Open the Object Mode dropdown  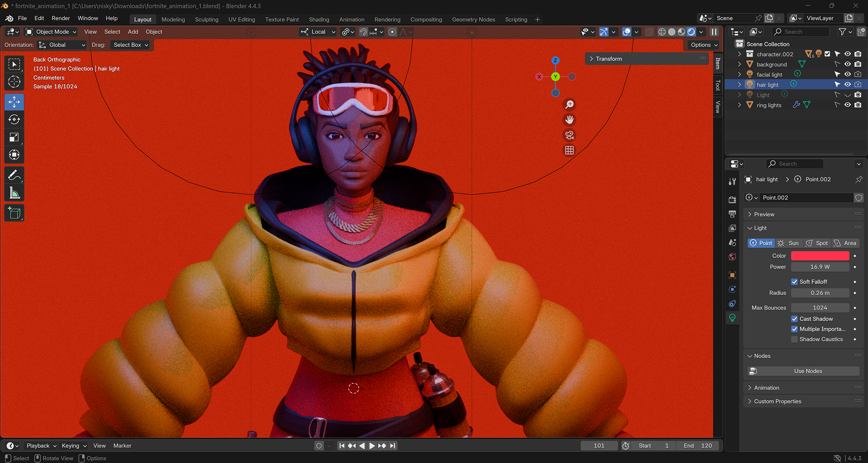pos(51,32)
